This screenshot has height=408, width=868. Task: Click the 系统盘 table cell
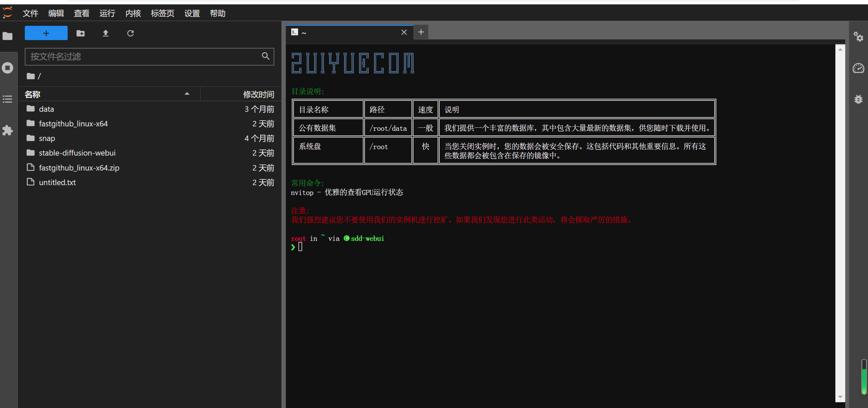[328, 150]
